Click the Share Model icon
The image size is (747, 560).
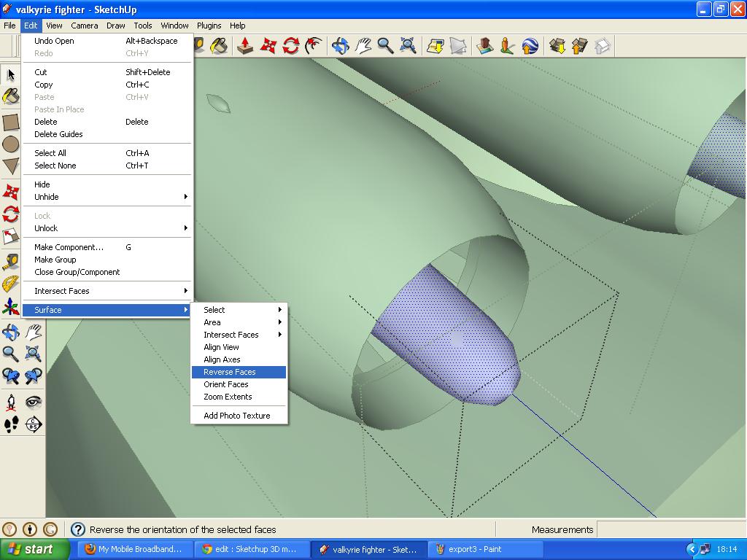579,46
